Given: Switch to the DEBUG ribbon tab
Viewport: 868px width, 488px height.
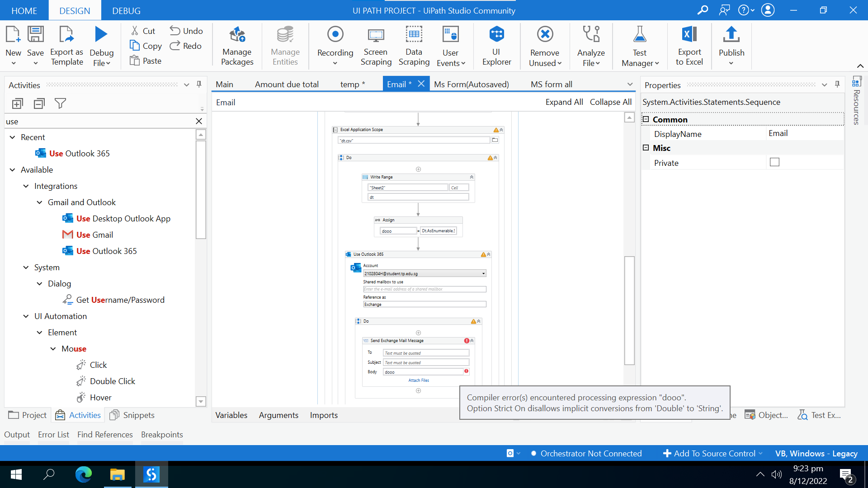Looking at the screenshot, I should (126, 10).
